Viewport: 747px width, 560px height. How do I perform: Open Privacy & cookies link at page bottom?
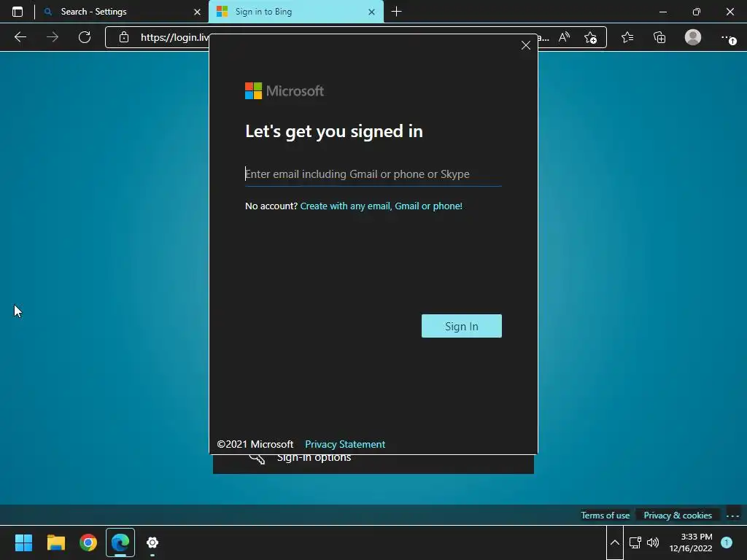tap(678, 516)
